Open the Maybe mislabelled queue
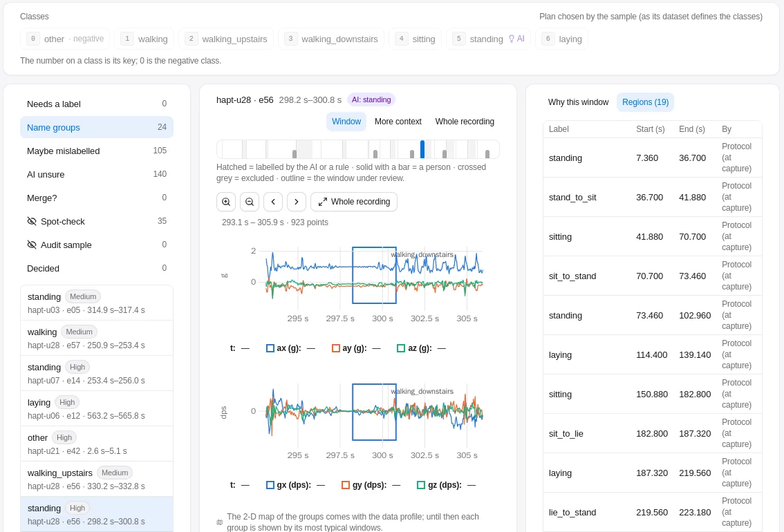Image resolution: width=784 pixels, height=532 pixels. 97,151
